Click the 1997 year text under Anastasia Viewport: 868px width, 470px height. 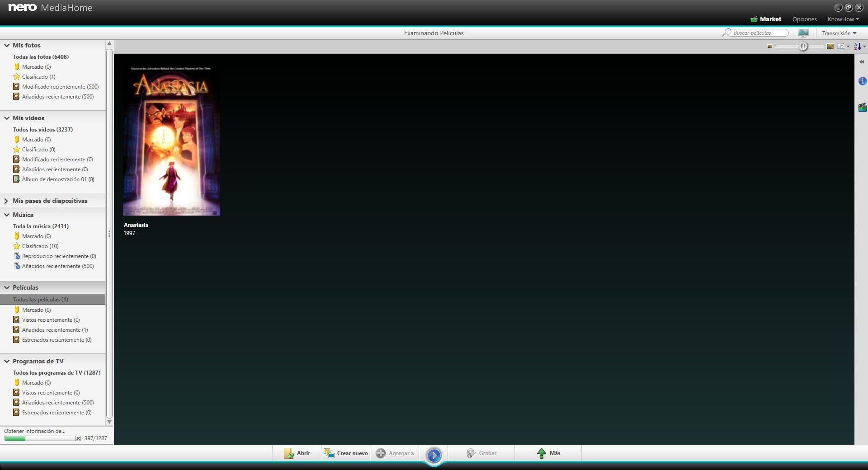pos(129,233)
